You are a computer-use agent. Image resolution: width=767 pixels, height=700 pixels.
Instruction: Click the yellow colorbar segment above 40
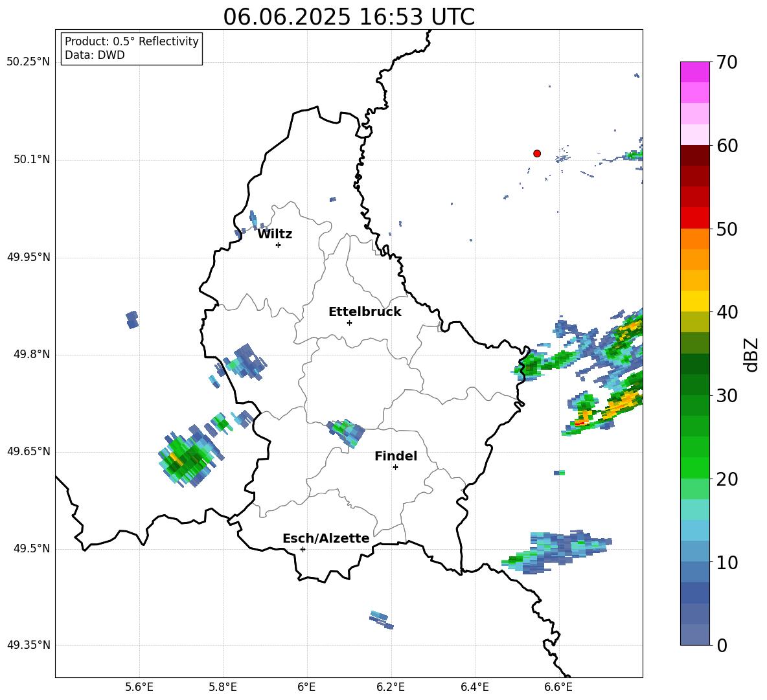click(694, 301)
